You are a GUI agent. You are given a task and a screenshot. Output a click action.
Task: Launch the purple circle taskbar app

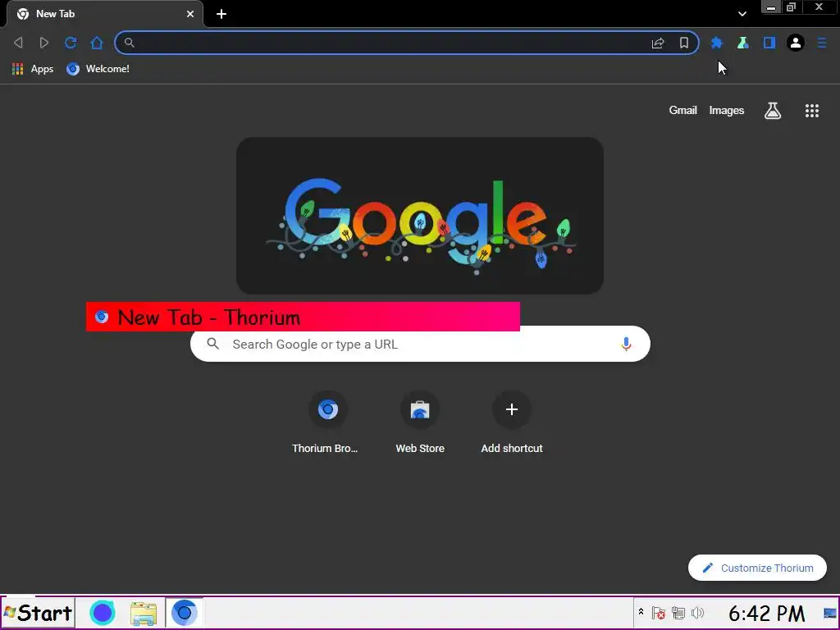(x=103, y=613)
